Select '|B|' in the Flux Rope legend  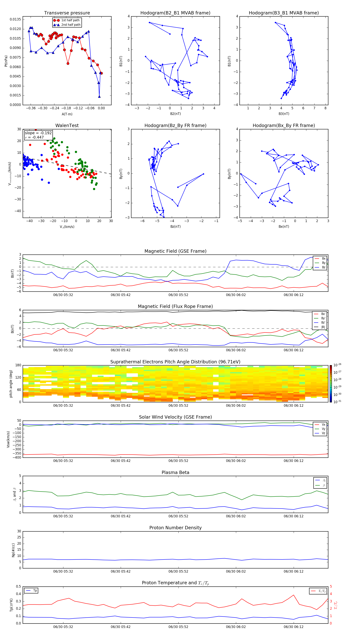click(320, 327)
